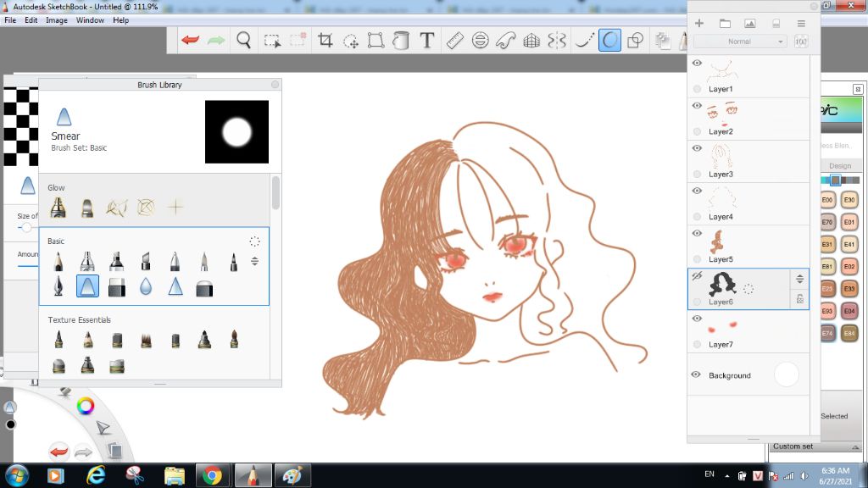The height and width of the screenshot is (488, 868).
Task: Open Google Chrome from taskbar
Action: coord(212,476)
